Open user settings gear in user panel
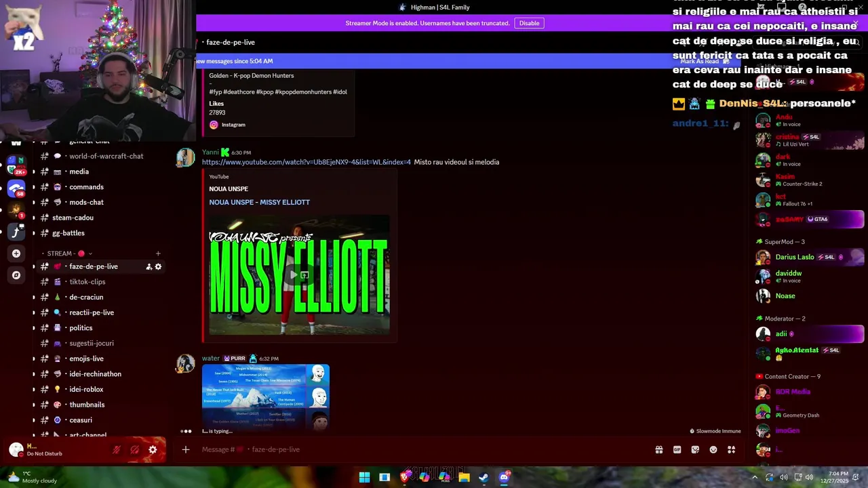Screen dimensions: 868x488 tap(153, 449)
